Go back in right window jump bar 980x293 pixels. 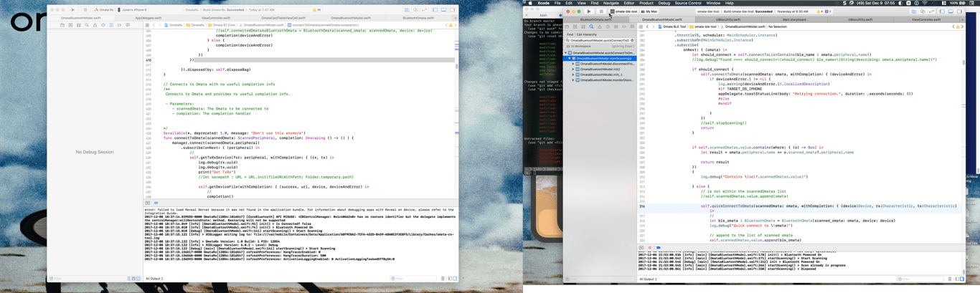[x=647, y=27]
